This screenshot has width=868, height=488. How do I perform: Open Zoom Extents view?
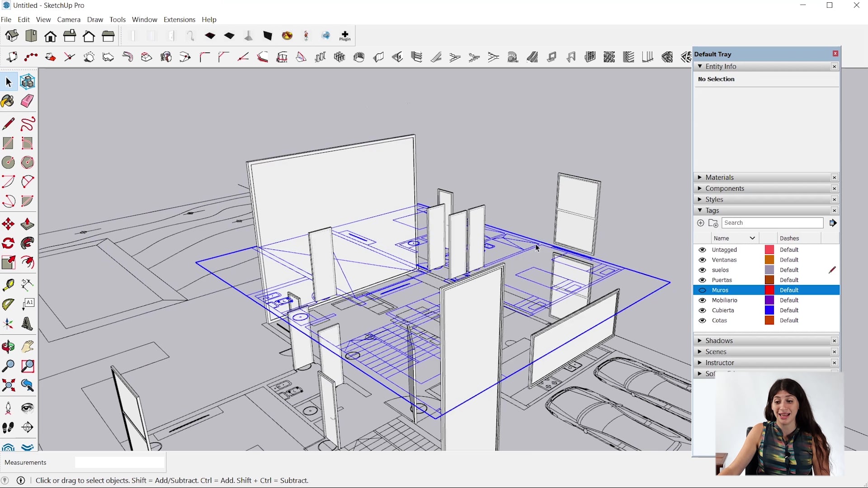coord(8,385)
